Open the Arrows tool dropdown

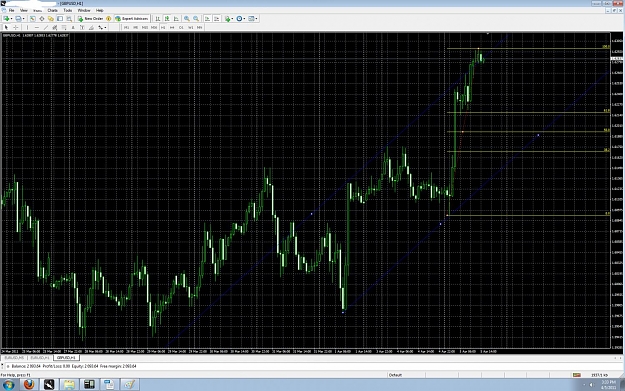click(102, 28)
